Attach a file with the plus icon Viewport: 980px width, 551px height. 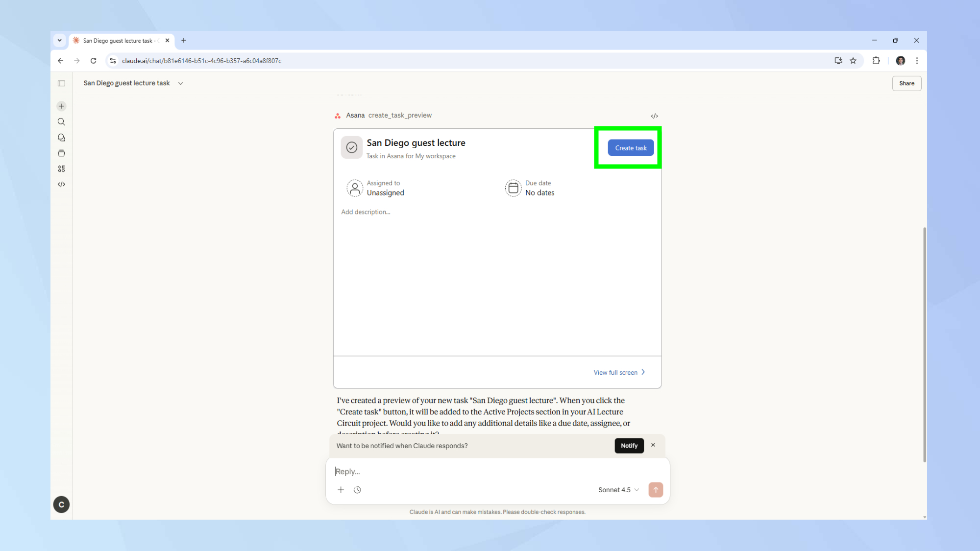[x=341, y=490]
